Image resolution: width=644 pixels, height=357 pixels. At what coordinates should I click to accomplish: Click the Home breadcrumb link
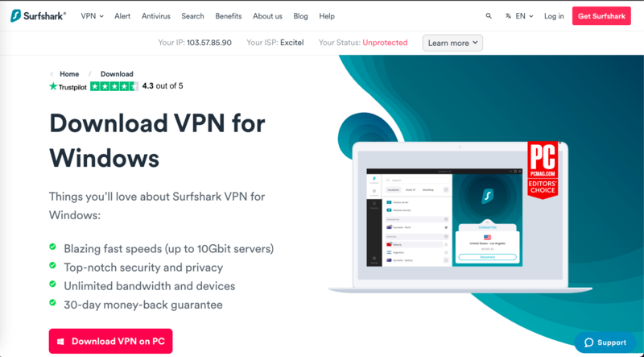tap(69, 74)
